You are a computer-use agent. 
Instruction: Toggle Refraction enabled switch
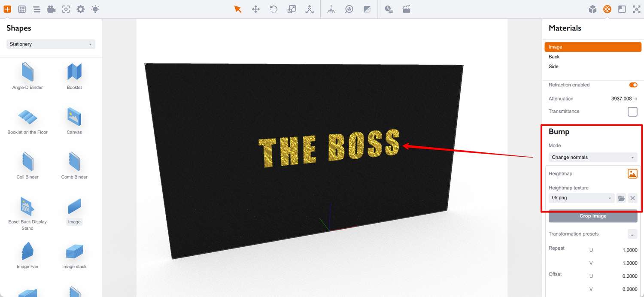[x=633, y=85]
